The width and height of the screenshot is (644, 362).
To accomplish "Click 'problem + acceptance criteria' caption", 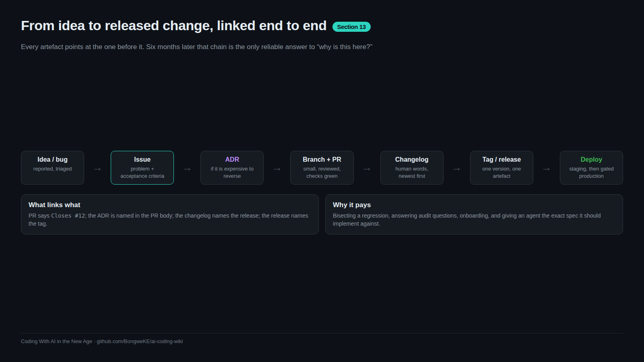I will [x=142, y=173].
